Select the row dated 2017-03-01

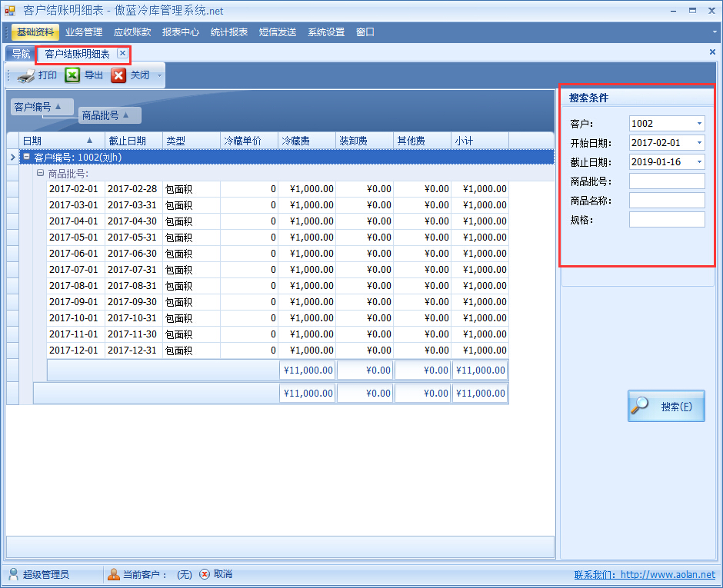coord(278,205)
